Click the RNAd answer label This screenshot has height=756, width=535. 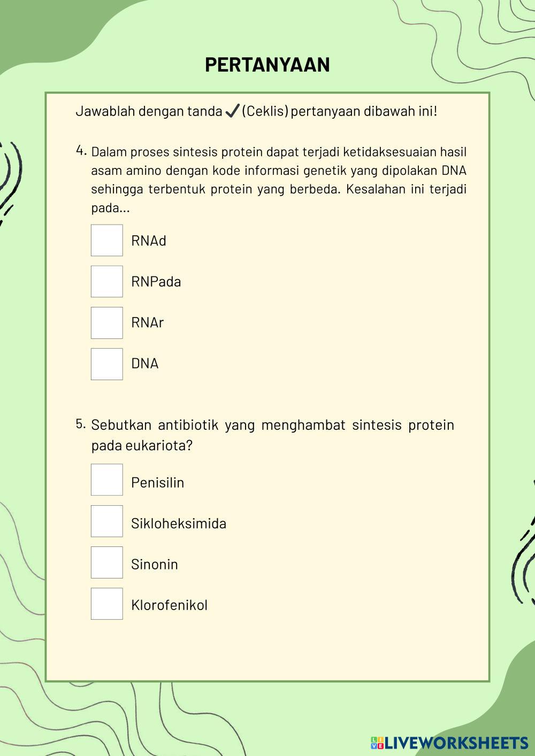pos(149,241)
